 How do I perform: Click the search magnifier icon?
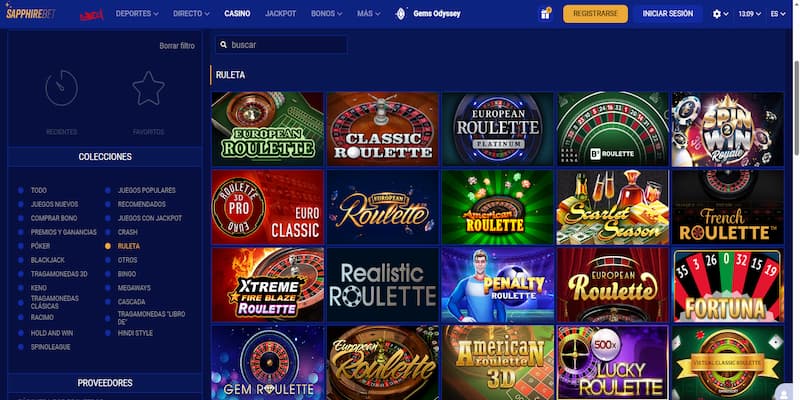(x=223, y=45)
